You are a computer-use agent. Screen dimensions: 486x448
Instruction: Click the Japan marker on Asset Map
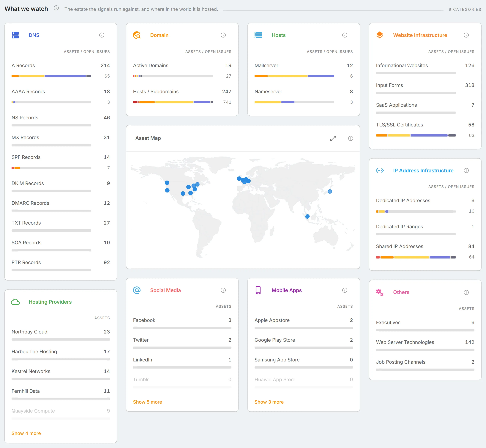pyautogui.click(x=330, y=192)
